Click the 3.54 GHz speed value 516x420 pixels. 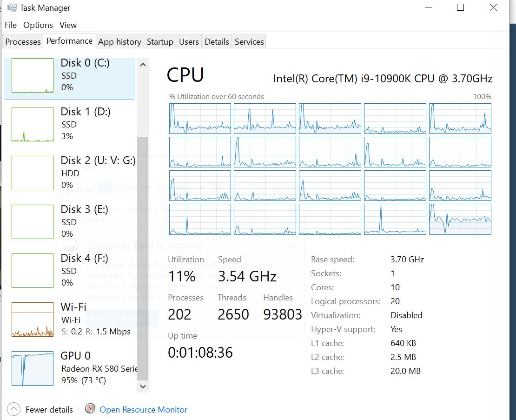[x=247, y=276]
